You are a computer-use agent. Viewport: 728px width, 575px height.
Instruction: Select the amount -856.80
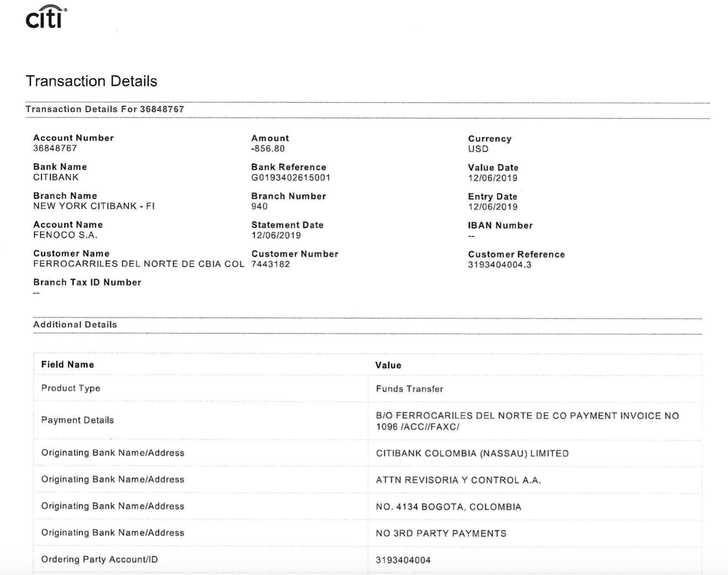268,149
